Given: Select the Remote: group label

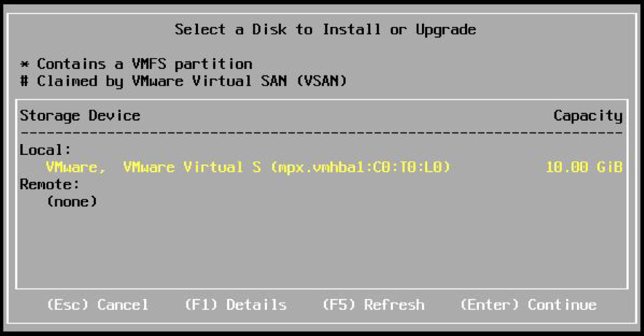Looking at the screenshot, I should click(x=49, y=185).
